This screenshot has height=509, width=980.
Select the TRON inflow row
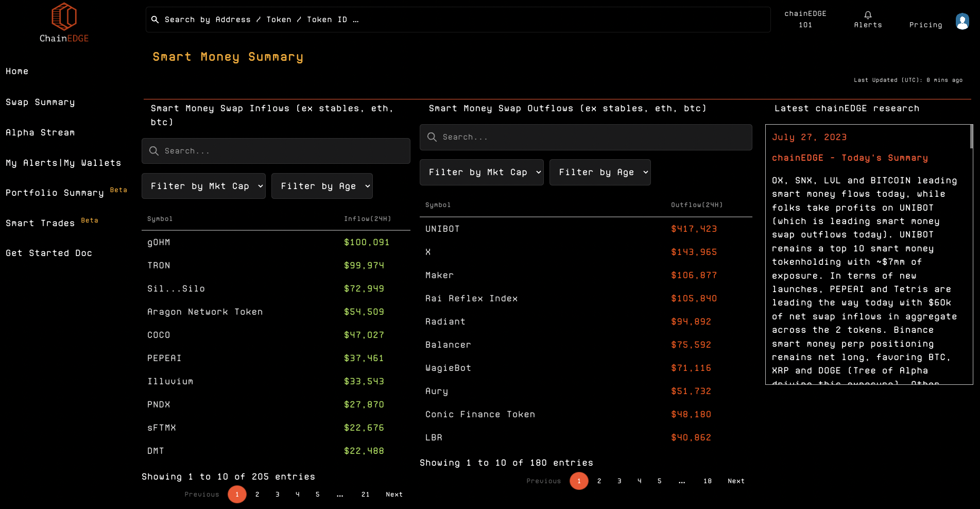276,265
